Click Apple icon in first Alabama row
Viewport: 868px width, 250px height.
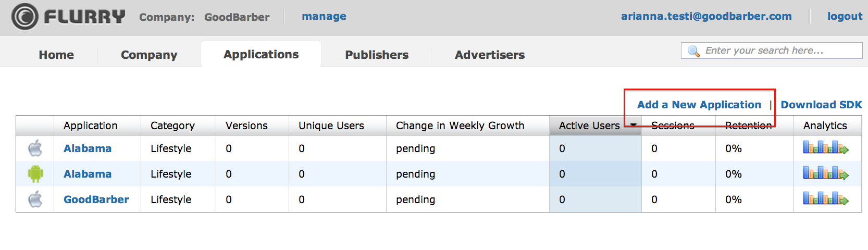click(x=35, y=148)
